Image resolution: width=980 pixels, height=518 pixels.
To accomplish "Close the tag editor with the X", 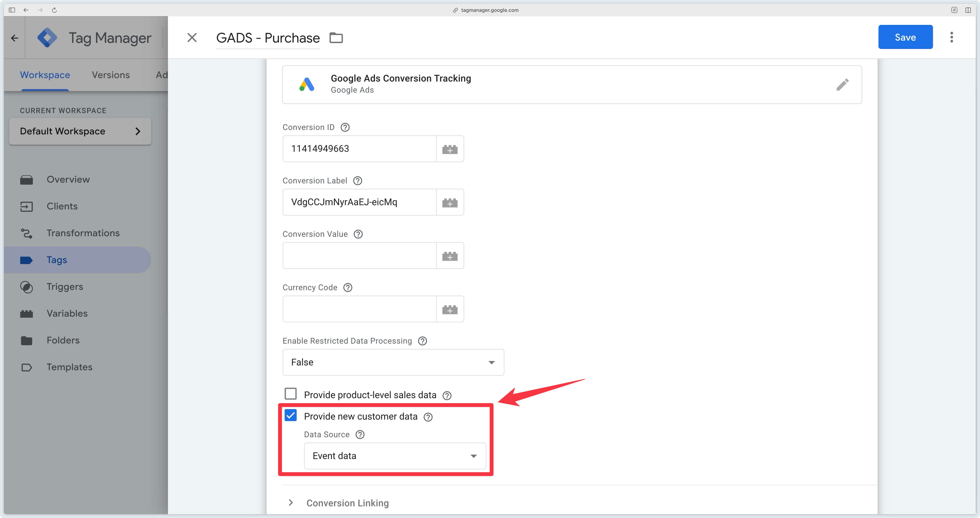I will point(192,37).
